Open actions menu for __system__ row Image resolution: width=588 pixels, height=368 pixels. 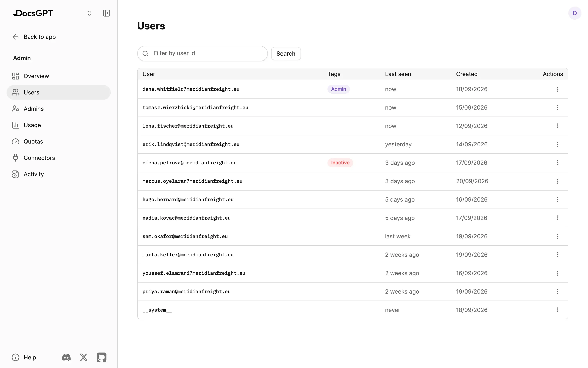click(557, 310)
